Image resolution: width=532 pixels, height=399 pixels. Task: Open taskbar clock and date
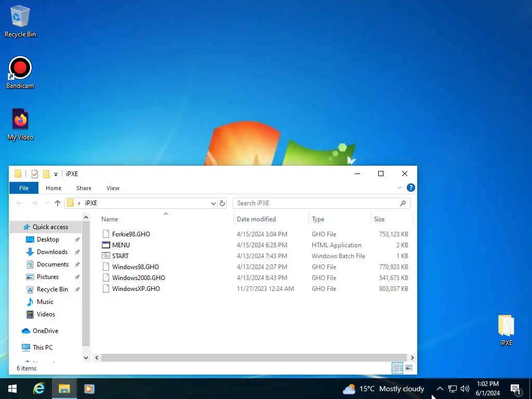pos(487,389)
